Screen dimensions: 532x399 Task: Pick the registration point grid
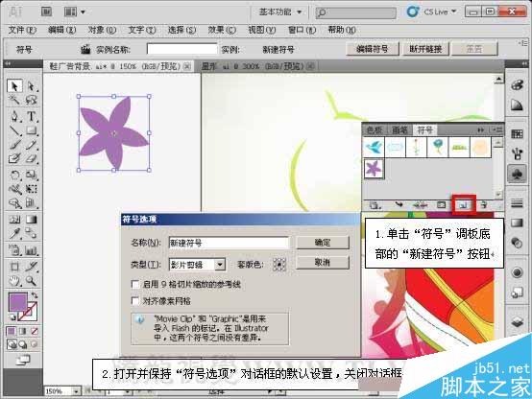coord(279,265)
